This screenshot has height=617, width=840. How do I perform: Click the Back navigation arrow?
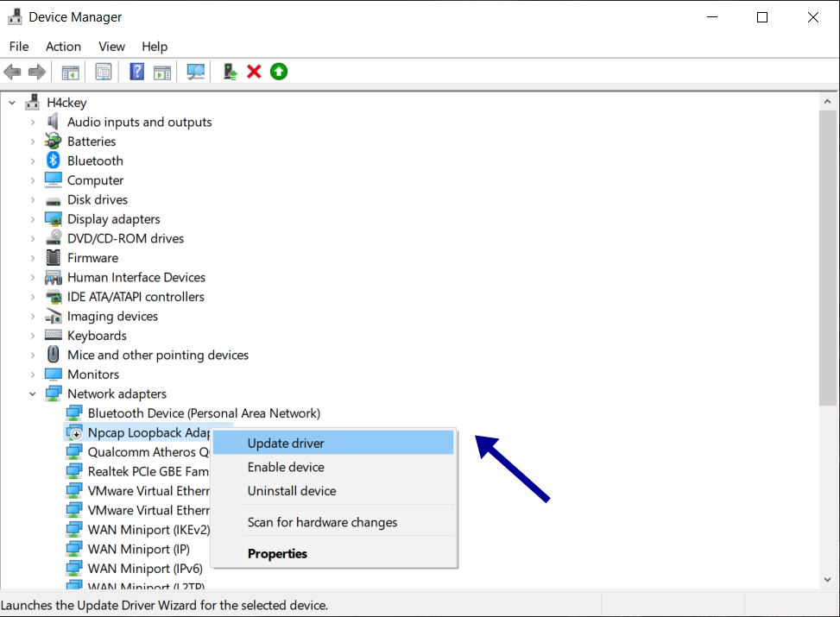click(12, 71)
